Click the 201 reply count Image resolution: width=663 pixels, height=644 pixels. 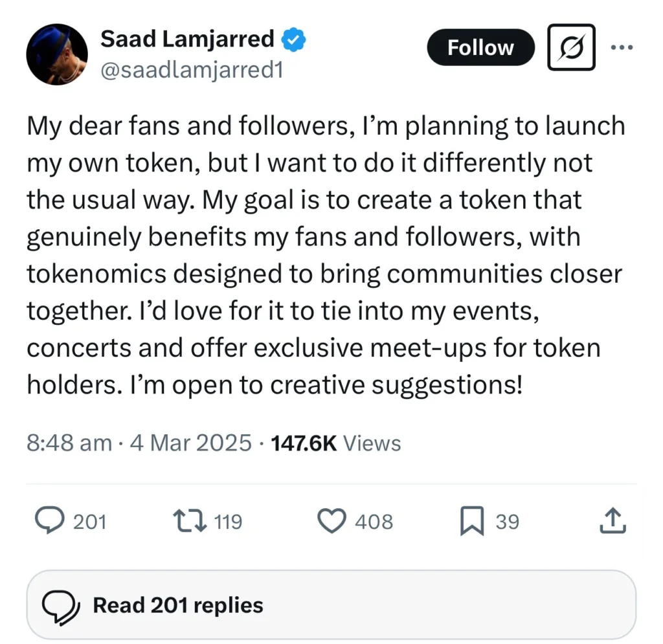(x=89, y=522)
